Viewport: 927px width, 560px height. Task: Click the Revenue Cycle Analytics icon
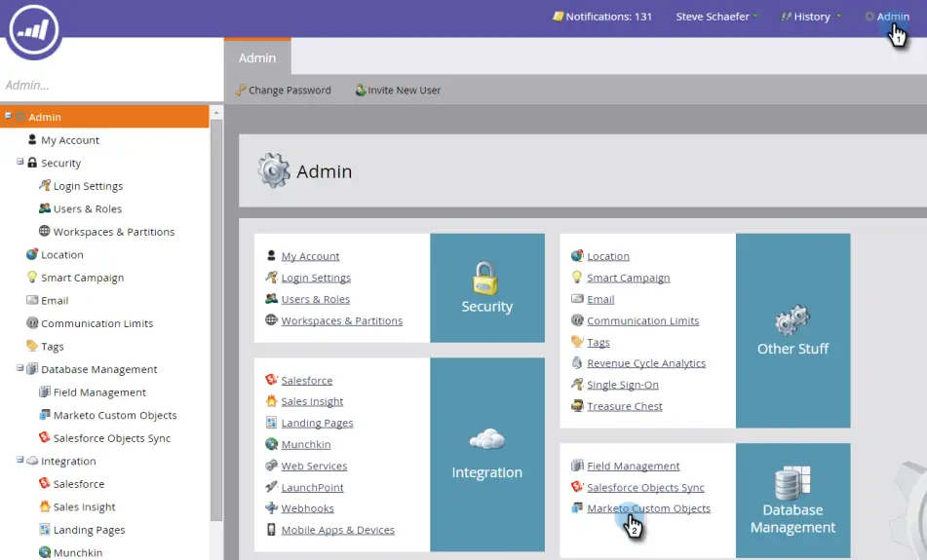pyautogui.click(x=577, y=362)
